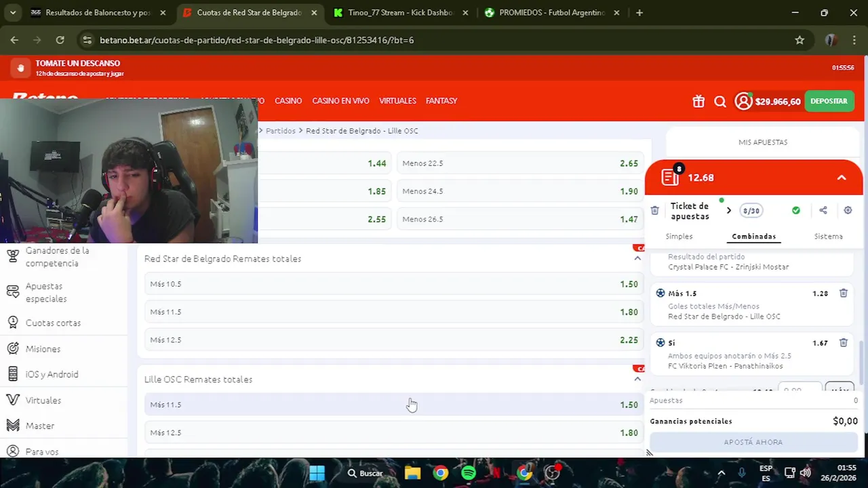Click the DEPOSITAR button

click(829, 101)
